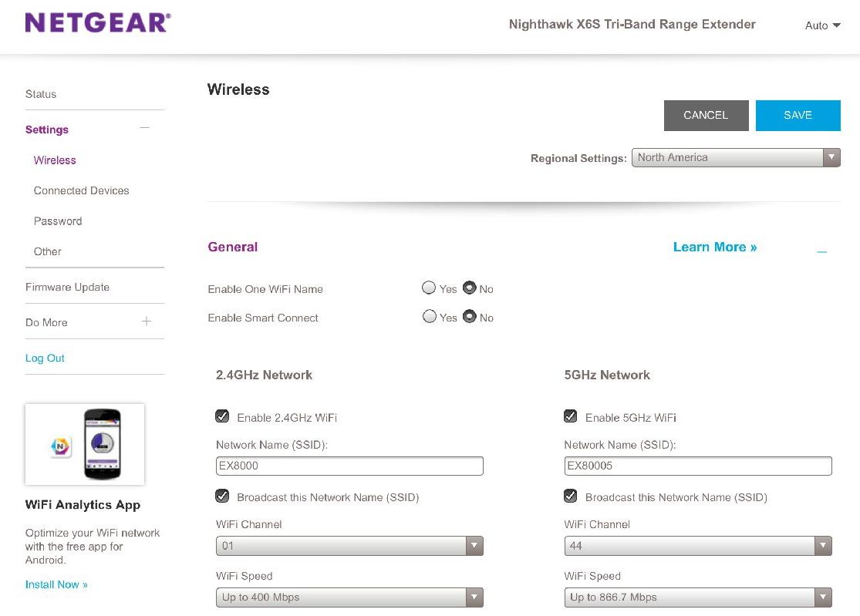
Task: Open the 5GHz WiFi Channel dropdown
Action: (x=822, y=545)
